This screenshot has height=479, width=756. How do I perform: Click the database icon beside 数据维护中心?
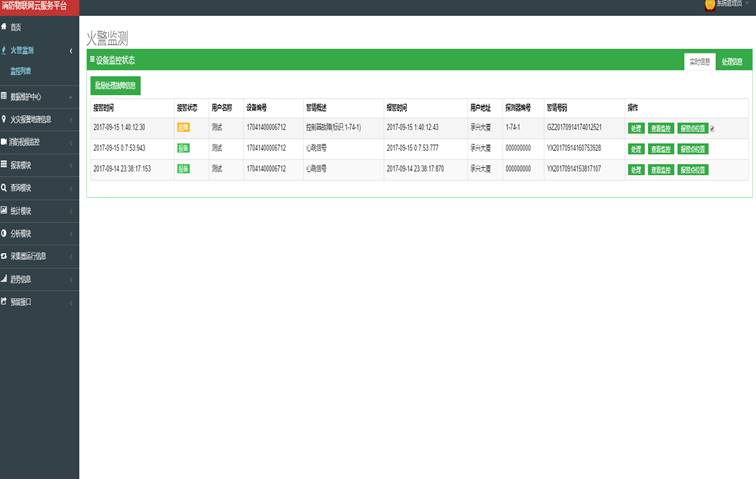click(4, 96)
